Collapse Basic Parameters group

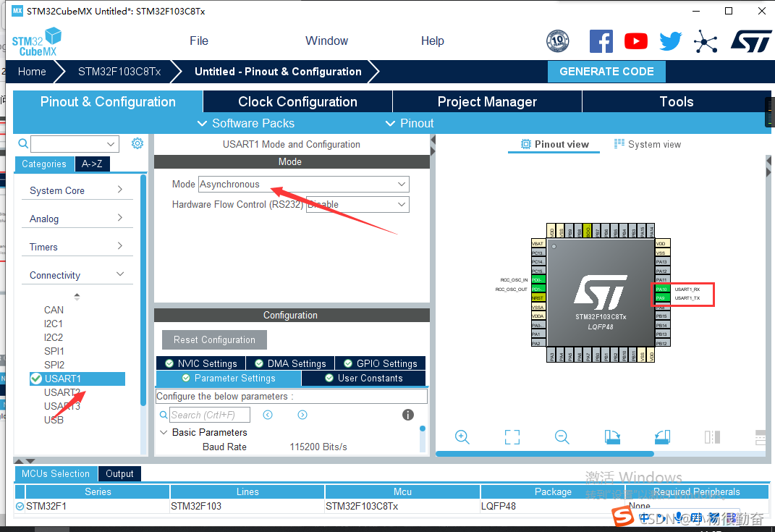pyautogui.click(x=164, y=432)
